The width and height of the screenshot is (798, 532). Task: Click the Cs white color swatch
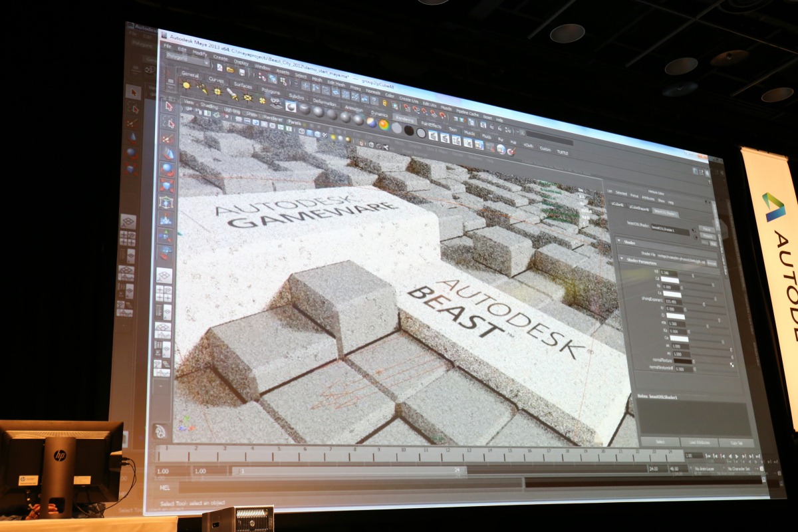[672, 294]
